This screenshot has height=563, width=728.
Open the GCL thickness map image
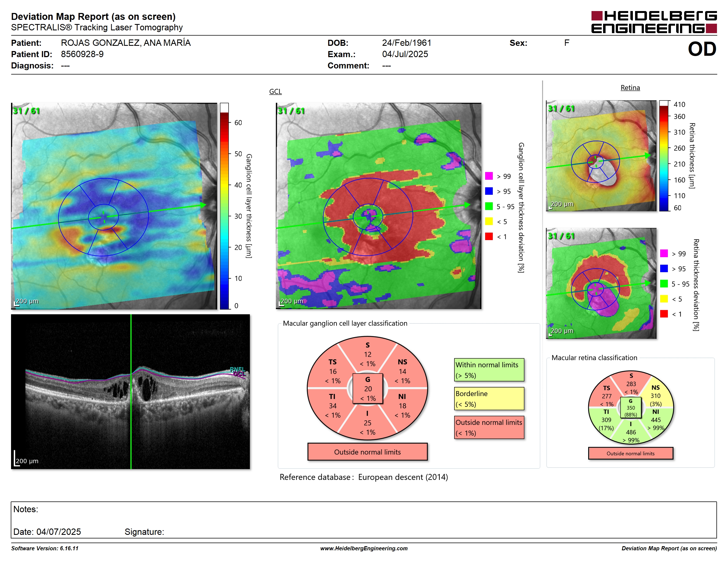114,206
